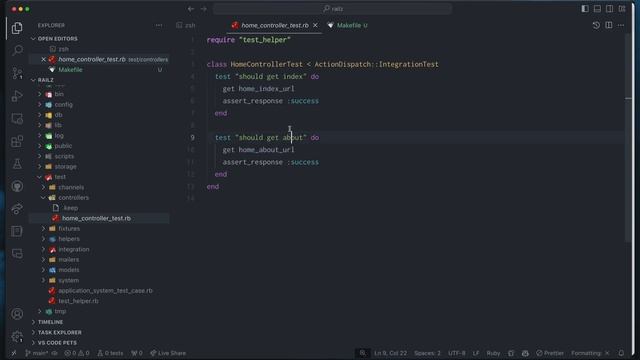Open the Testing beaker view
The width and height of the screenshot is (640, 360).
(17, 164)
